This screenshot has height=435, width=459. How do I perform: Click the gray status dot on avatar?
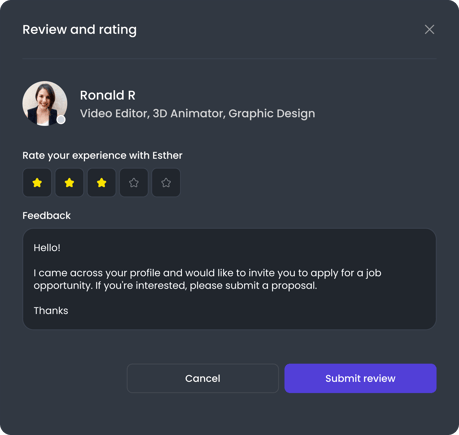[61, 120]
